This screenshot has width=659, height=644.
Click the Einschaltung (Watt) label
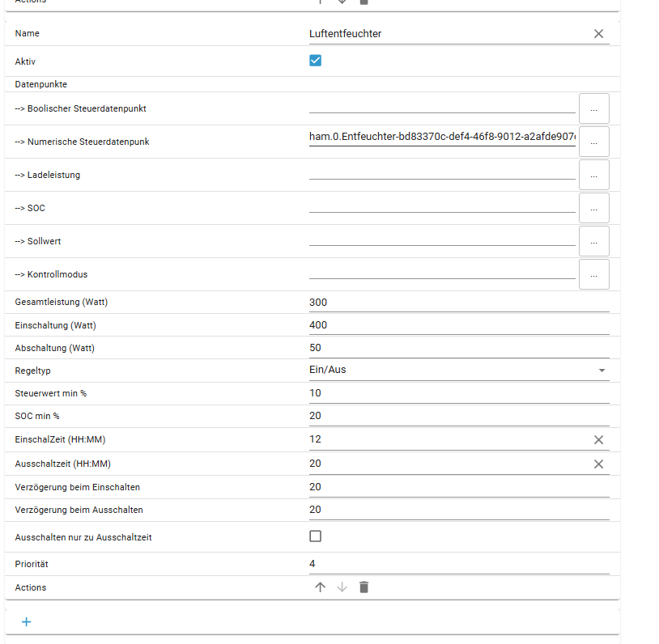pyautogui.click(x=56, y=325)
